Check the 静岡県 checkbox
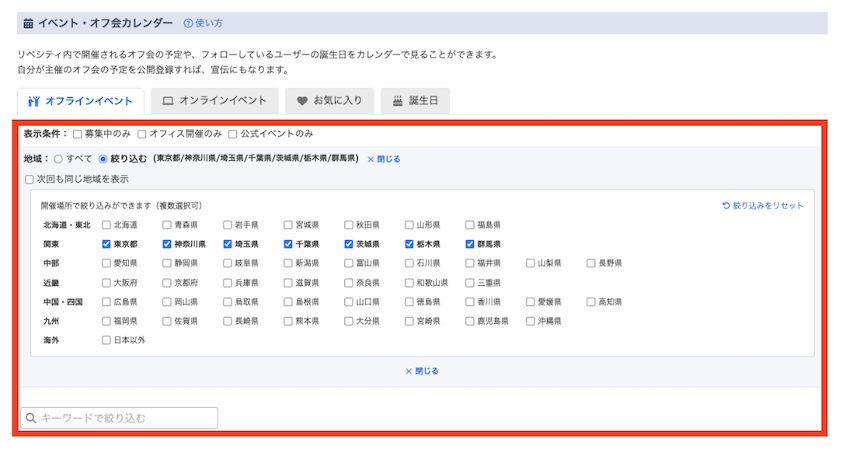The height and width of the screenshot is (450, 848). click(167, 263)
